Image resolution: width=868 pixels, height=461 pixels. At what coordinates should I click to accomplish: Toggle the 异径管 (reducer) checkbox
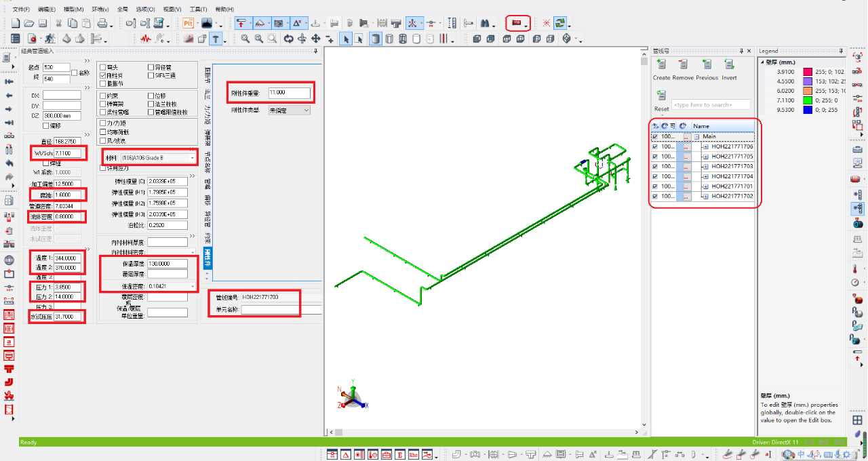tap(151, 67)
